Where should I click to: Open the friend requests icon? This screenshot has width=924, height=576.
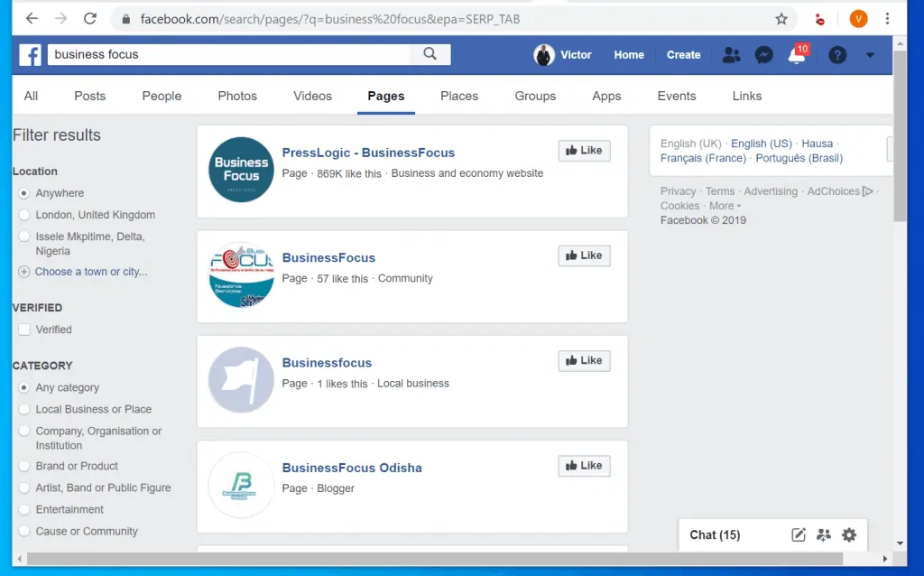click(x=732, y=54)
